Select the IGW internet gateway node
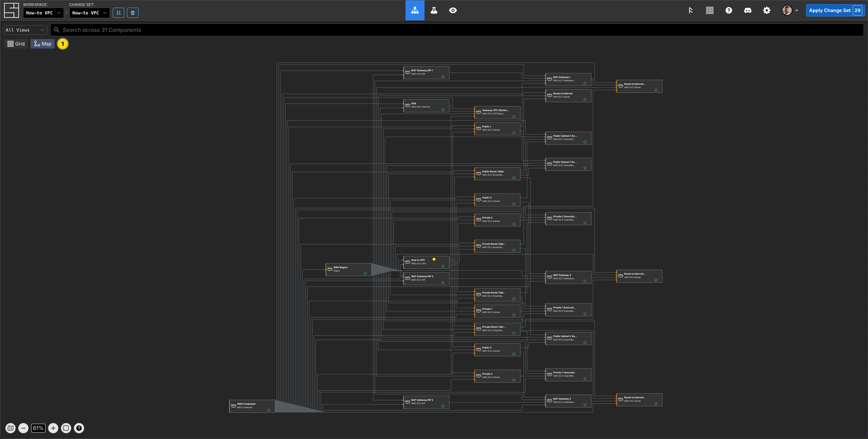The width and height of the screenshot is (868, 439). tap(426, 106)
